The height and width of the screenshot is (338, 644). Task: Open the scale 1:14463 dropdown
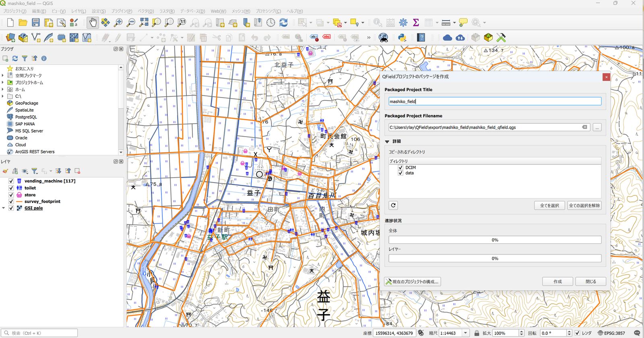coord(466,333)
